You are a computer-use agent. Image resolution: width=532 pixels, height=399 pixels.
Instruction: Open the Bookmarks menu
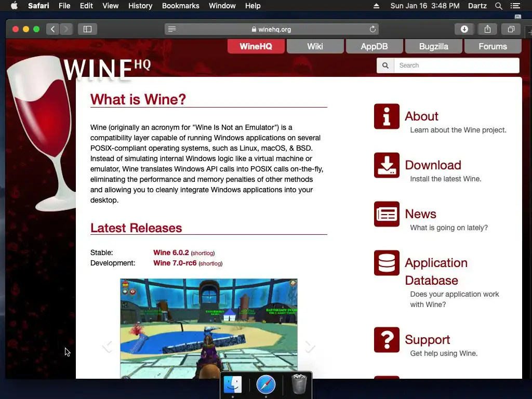click(180, 6)
